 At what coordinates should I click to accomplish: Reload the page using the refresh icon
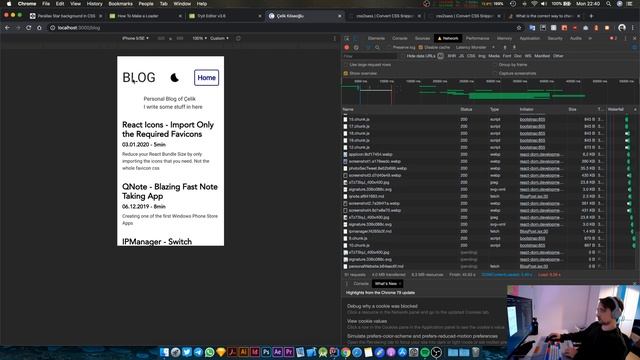pos(29,28)
